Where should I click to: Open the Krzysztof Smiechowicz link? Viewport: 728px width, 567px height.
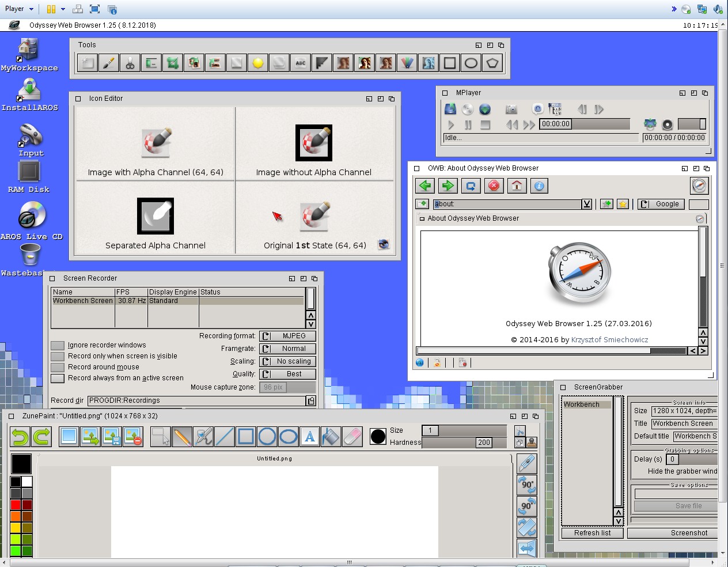(609, 340)
